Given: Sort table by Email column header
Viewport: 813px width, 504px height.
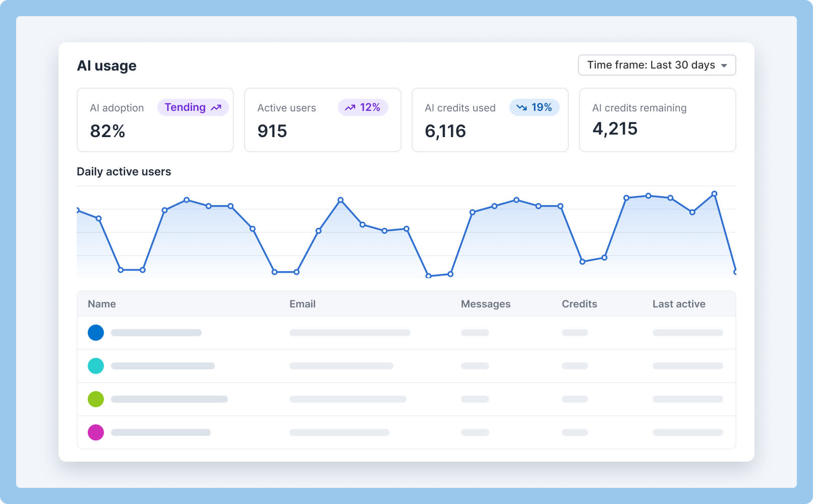Looking at the screenshot, I should [303, 304].
